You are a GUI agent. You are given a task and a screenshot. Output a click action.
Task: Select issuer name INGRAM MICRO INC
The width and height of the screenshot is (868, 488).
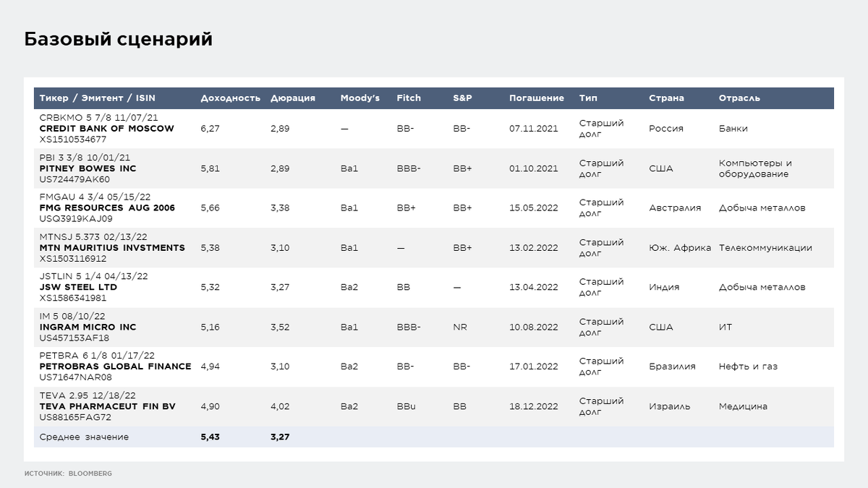[88, 327]
